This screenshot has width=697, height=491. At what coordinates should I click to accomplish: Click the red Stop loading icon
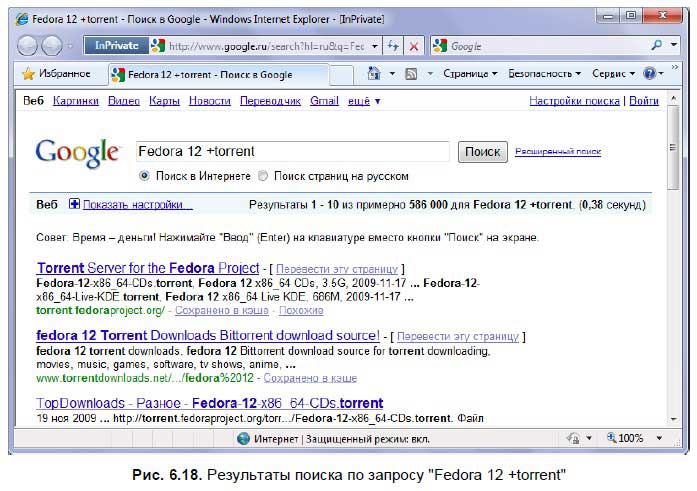click(x=414, y=46)
